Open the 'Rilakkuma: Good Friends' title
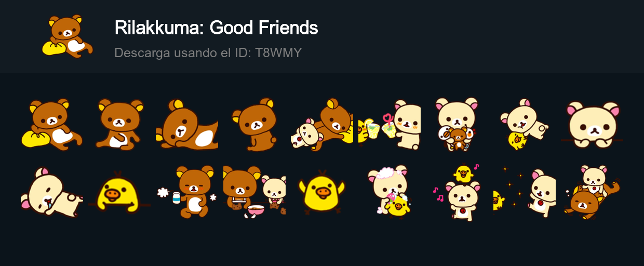The width and height of the screenshot is (644, 266). tap(216, 28)
